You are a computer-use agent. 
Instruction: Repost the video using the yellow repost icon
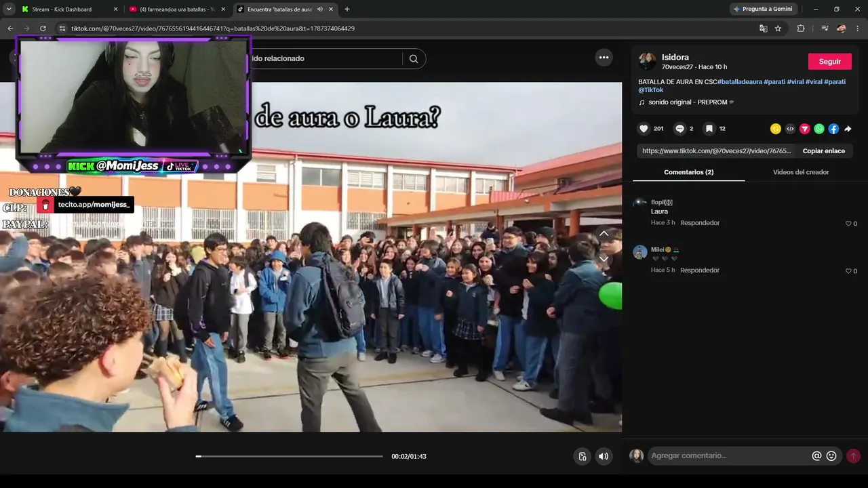(776, 129)
